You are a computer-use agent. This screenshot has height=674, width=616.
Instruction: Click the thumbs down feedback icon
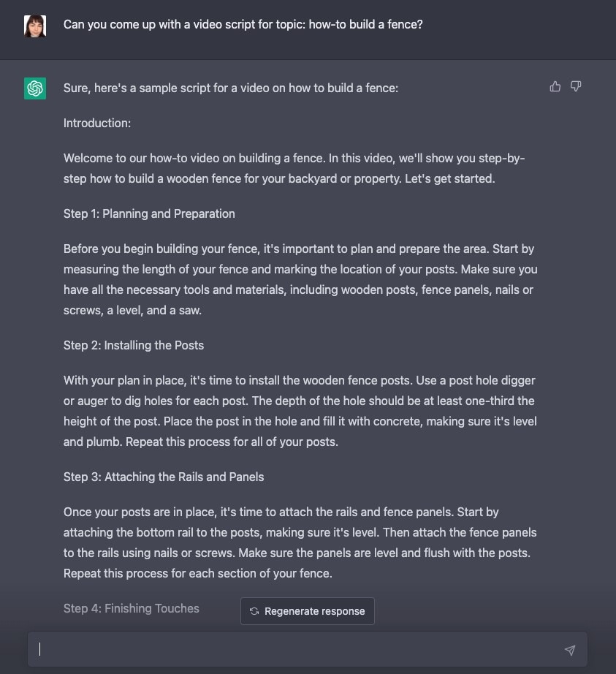[x=576, y=87]
